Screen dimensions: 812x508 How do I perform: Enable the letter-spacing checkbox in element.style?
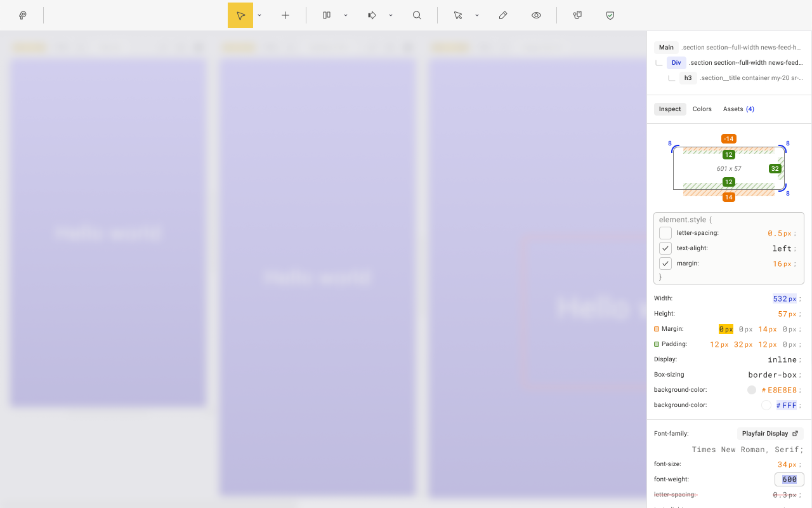[665, 233]
